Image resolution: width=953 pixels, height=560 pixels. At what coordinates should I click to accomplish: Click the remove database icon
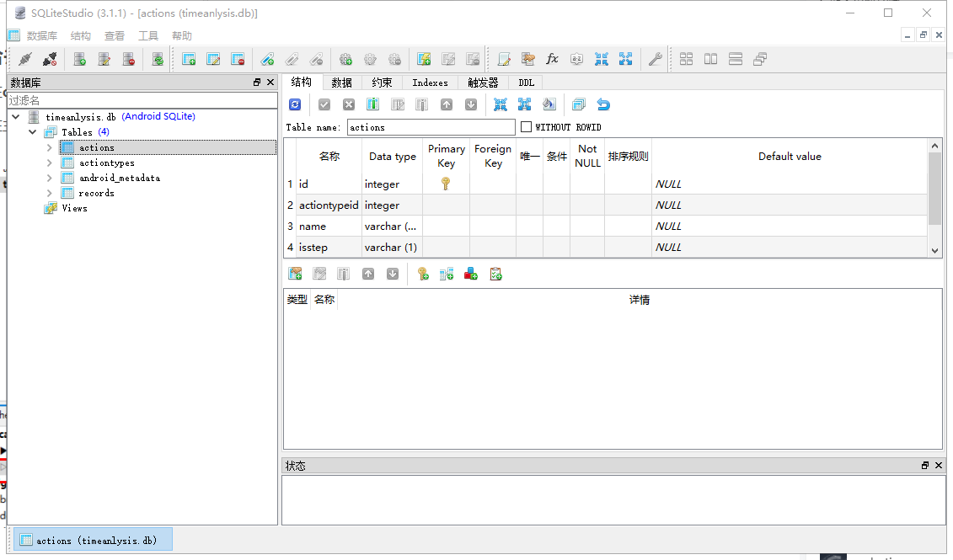click(x=128, y=59)
